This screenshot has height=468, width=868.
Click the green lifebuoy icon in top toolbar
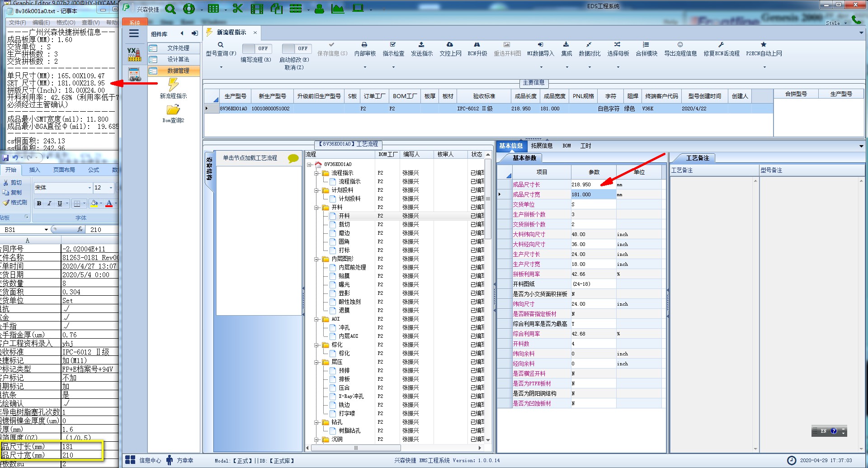click(189, 9)
